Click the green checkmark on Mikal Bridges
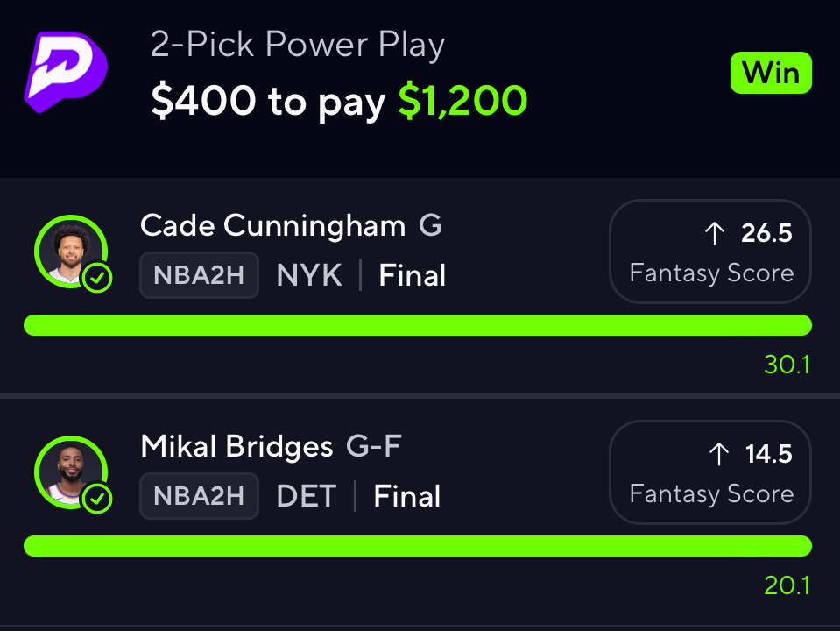 97,500
